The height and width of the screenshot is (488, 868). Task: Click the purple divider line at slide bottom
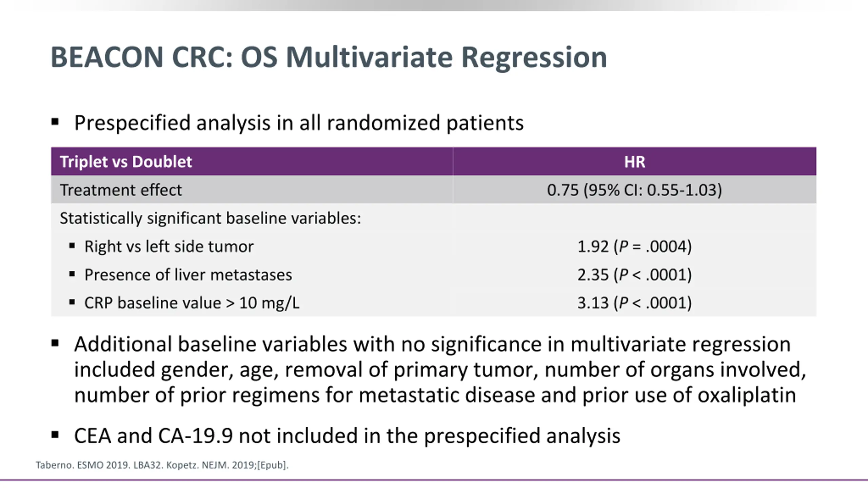coord(434,480)
